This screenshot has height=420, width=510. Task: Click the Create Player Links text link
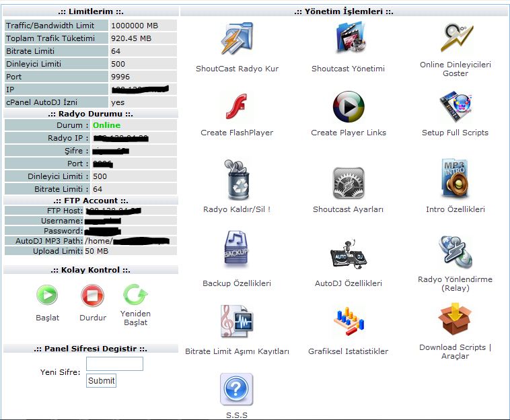349,133
